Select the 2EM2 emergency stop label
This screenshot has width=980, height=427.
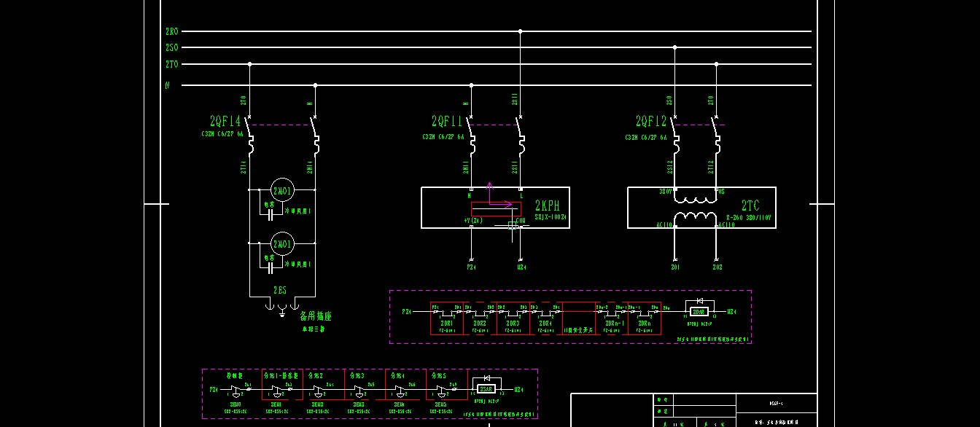point(317,404)
